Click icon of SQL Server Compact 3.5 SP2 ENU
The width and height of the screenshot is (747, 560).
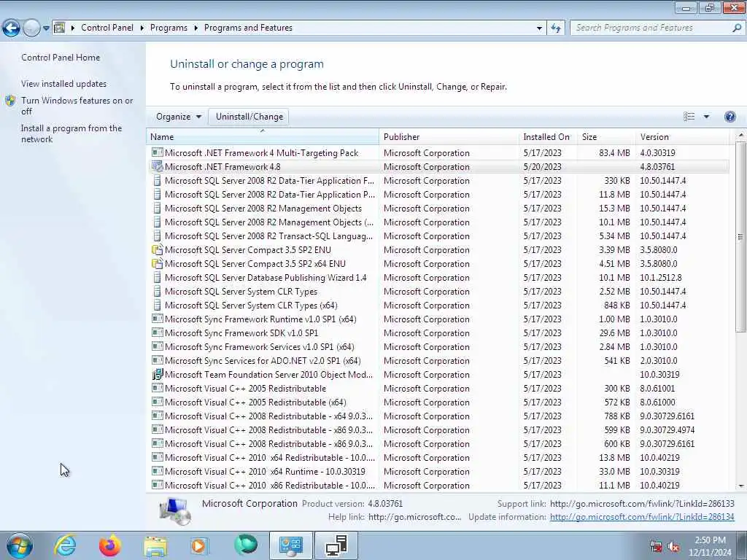[157, 249]
